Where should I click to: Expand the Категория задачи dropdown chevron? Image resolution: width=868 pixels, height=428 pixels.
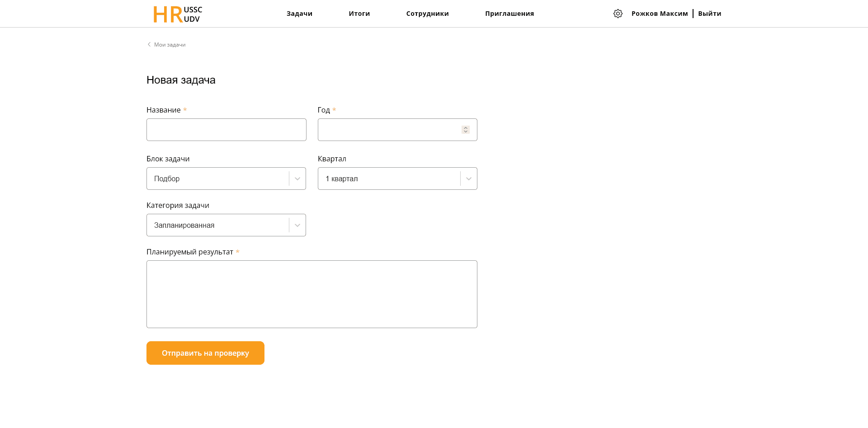pos(297,225)
